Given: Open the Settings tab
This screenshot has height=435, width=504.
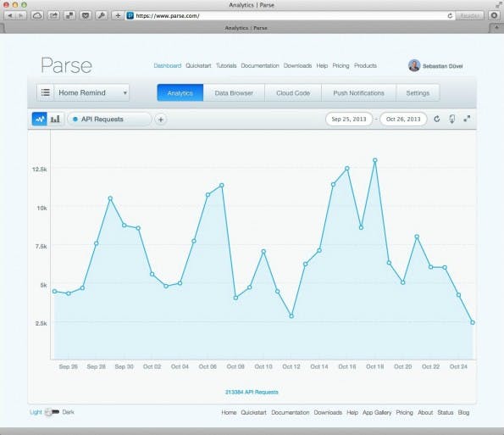Looking at the screenshot, I should pos(418,92).
